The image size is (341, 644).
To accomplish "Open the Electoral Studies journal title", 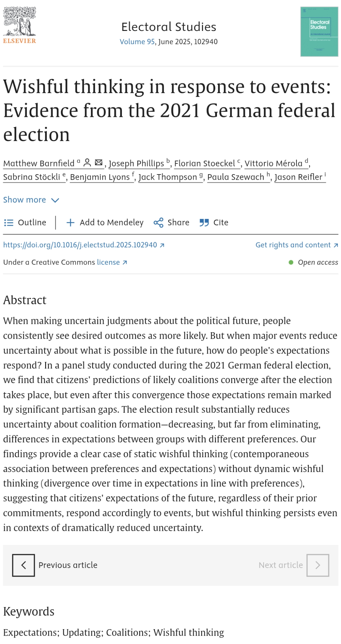I will (x=169, y=27).
